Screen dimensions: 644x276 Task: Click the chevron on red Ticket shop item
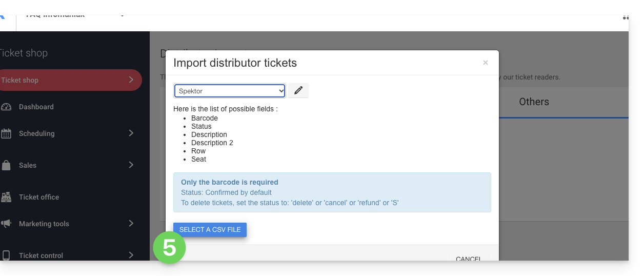tap(131, 80)
